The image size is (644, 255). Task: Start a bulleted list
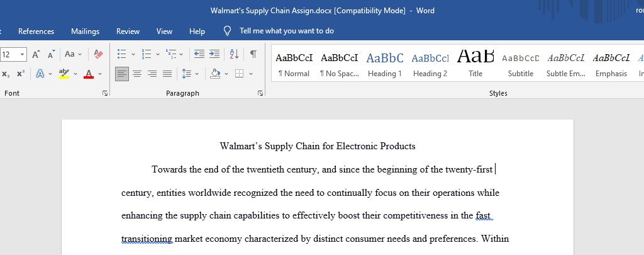pyautogui.click(x=121, y=54)
